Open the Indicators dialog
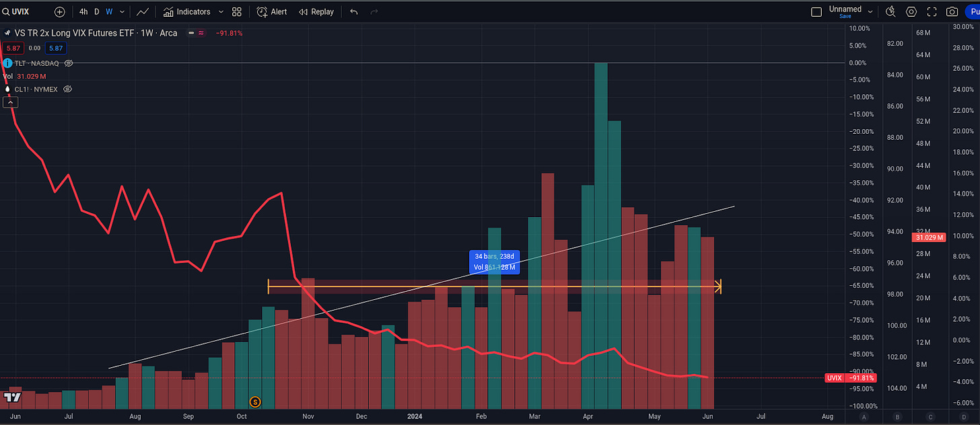980x425 pixels. click(186, 11)
